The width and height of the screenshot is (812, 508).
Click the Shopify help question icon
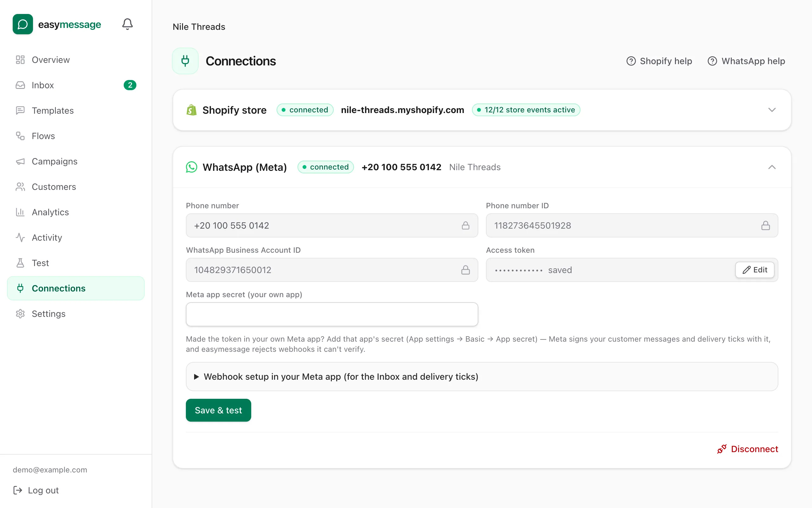[x=631, y=61]
